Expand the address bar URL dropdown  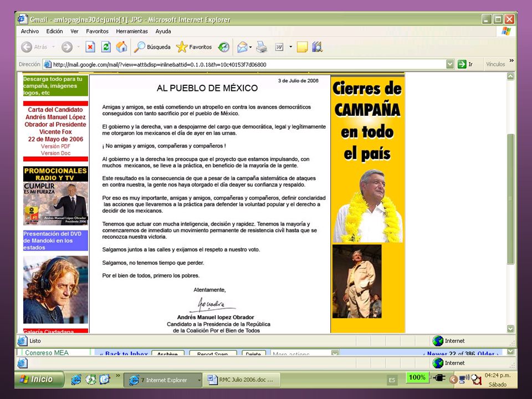click(x=450, y=64)
